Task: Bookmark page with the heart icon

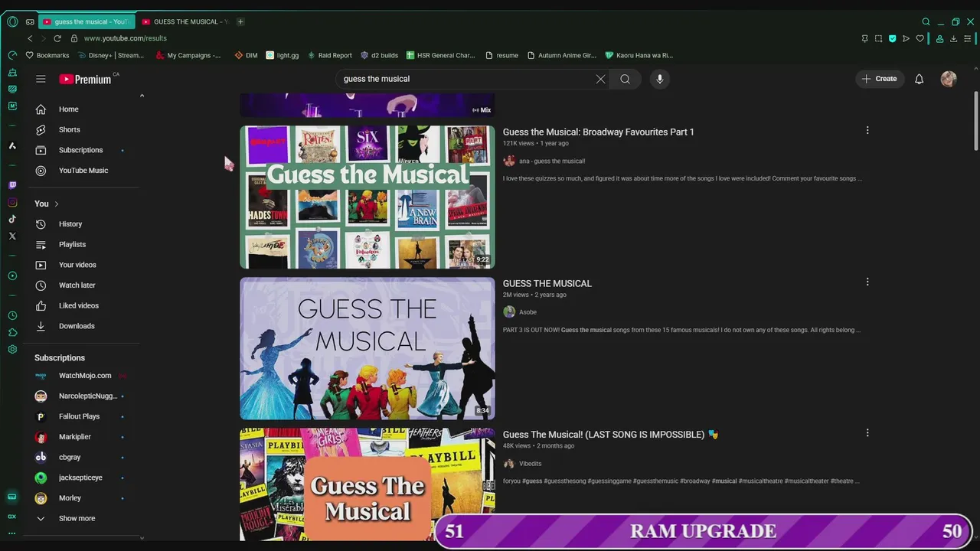Action: (920, 38)
